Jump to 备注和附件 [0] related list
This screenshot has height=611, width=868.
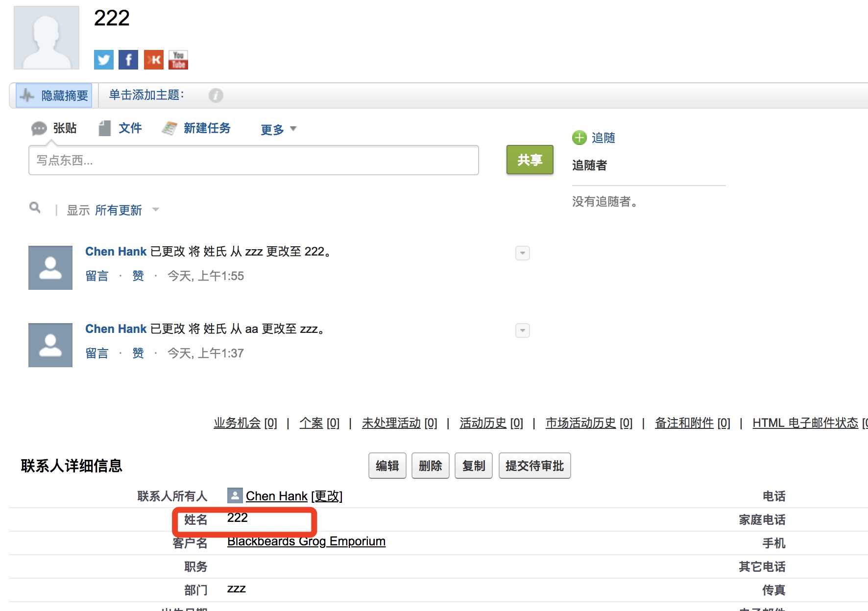[x=693, y=423]
